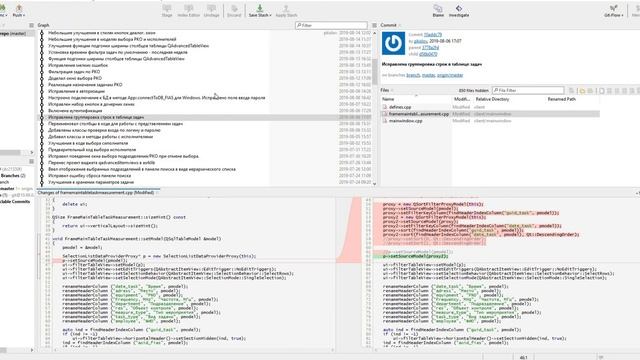Viewport: 640px width, 360px height.
Task: Open the child commit hash link
Action: 428,54
